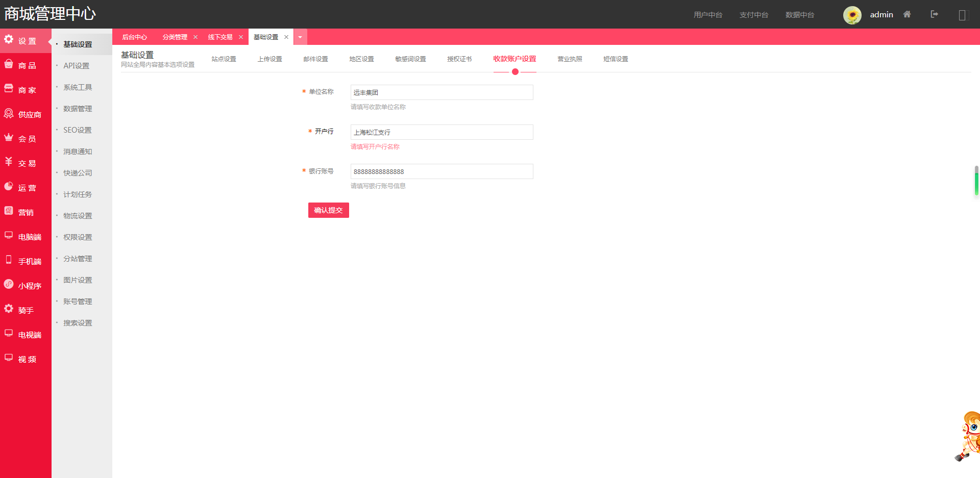Image resolution: width=980 pixels, height=478 pixels.
Task: Click the 会员 crown icon
Action: coord(9,137)
